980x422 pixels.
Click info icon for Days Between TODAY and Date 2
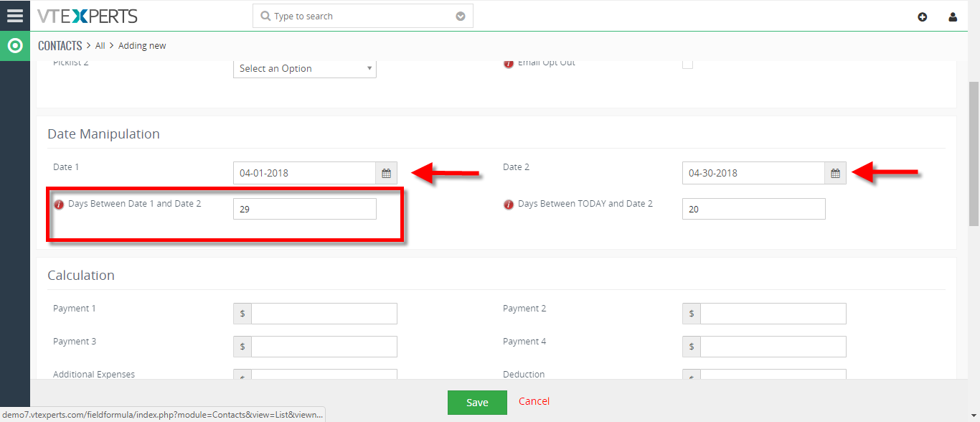pos(509,205)
